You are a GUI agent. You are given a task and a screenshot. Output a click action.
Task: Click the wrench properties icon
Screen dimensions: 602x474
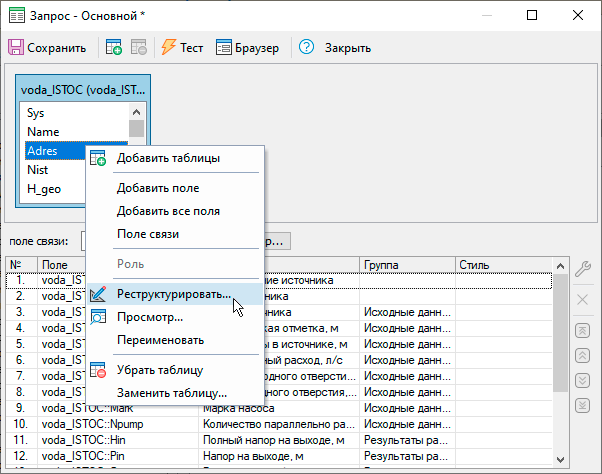point(584,267)
